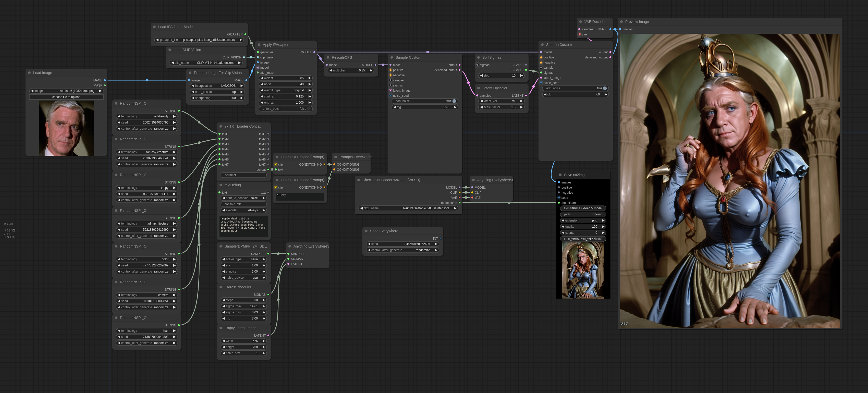Click the square icon of Save txt2img node
868x393 pixels.
pos(560,175)
